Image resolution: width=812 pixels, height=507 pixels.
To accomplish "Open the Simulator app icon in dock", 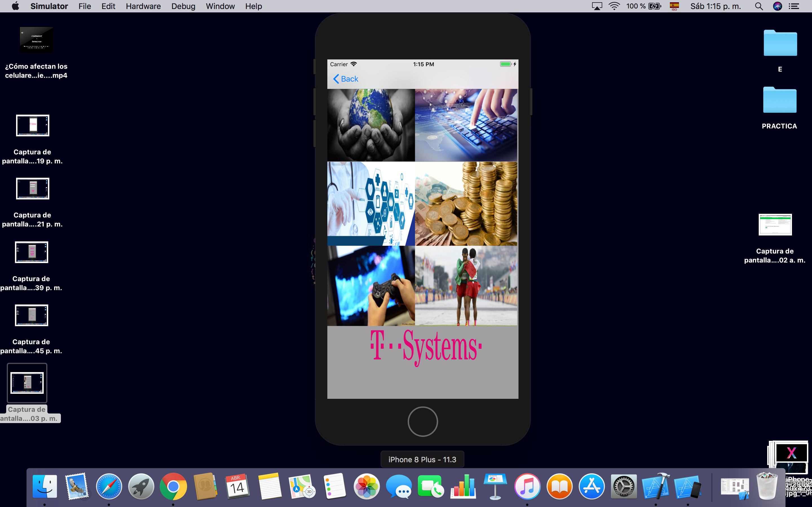I will tap(687, 486).
